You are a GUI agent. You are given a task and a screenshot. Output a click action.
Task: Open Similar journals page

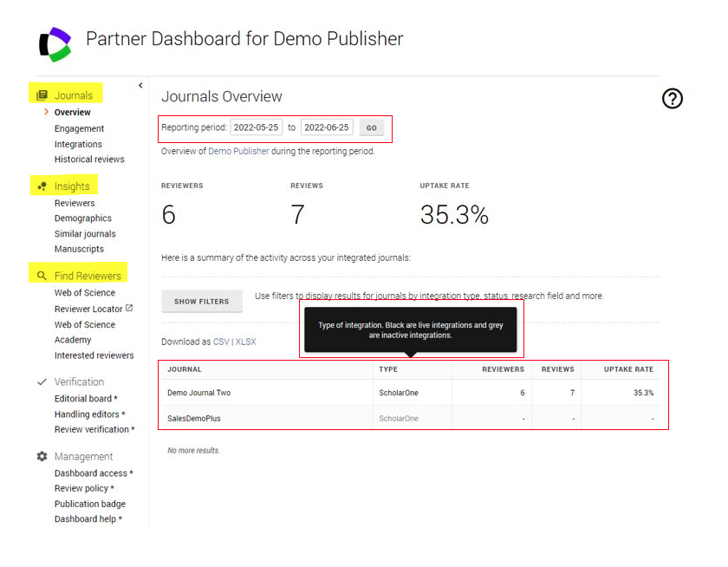pos(85,233)
